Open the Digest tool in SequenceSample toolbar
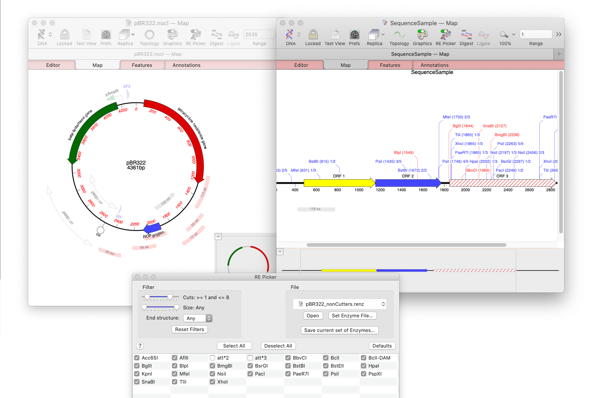Viewport: 600px width, 398px height. point(466,35)
